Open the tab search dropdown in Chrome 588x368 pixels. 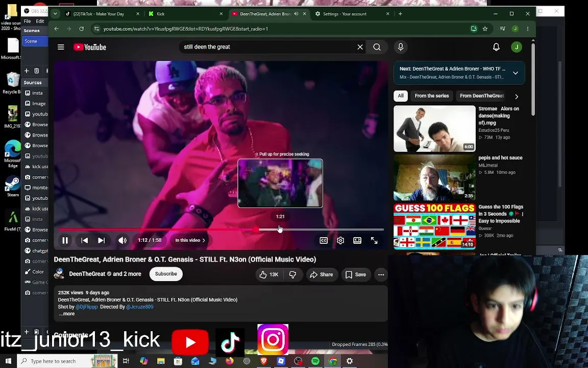coord(55,14)
